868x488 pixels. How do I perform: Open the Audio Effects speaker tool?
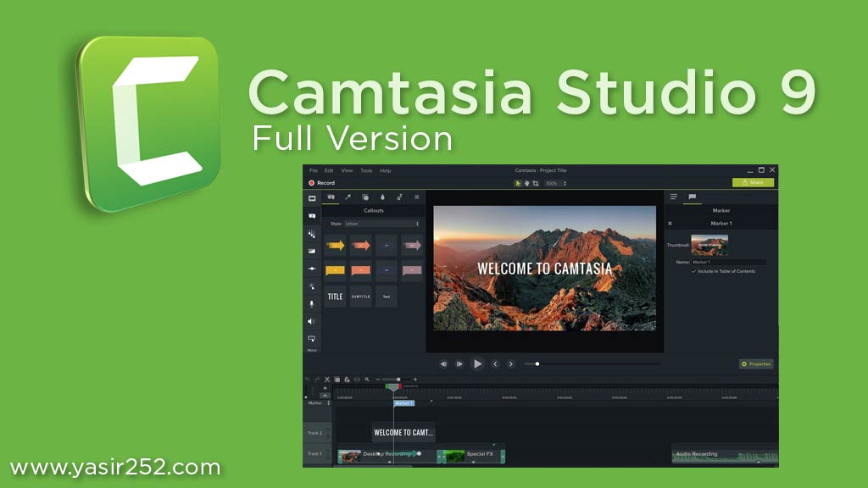(312, 321)
